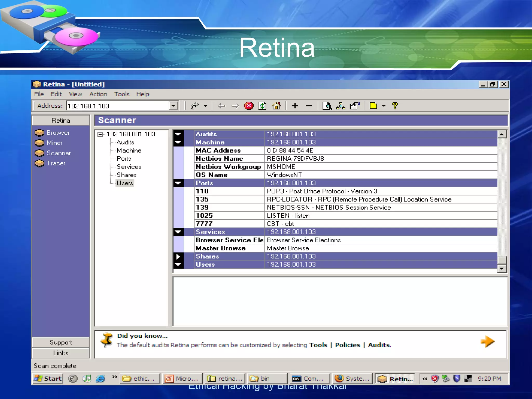
Task: Open the Tools menu
Action: (122, 94)
